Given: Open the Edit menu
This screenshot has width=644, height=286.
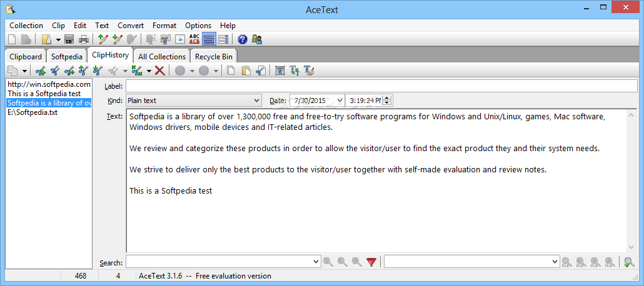Looking at the screenshot, I should click(x=80, y=26).
